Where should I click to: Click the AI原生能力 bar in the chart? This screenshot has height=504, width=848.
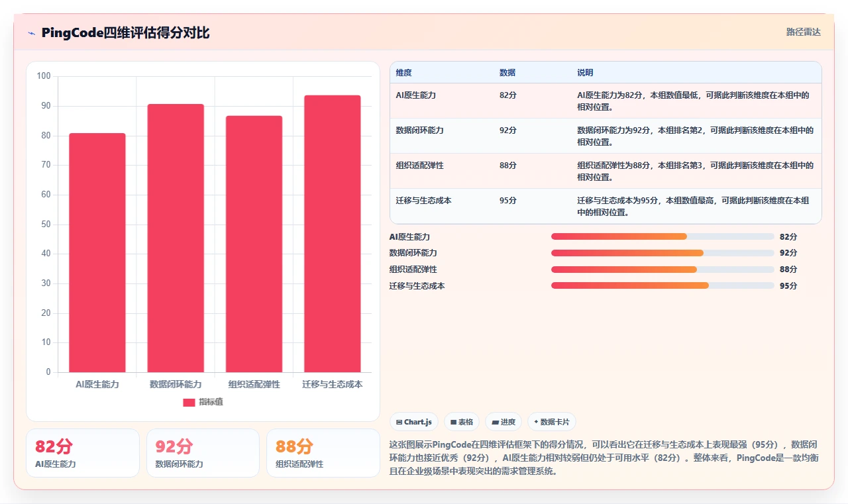(x=97, y=252)
